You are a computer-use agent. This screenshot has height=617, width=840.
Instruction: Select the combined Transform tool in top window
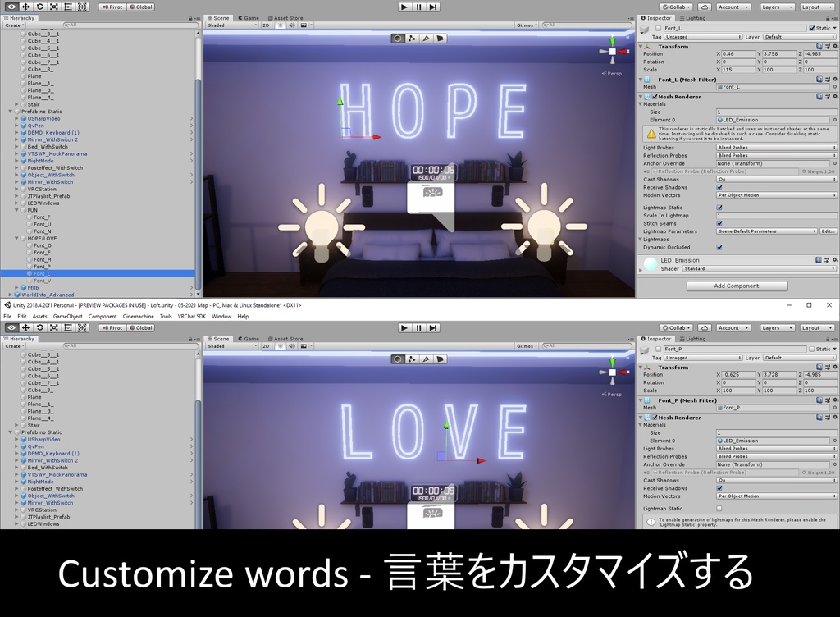pyautogui.click(x=82, y=7)
